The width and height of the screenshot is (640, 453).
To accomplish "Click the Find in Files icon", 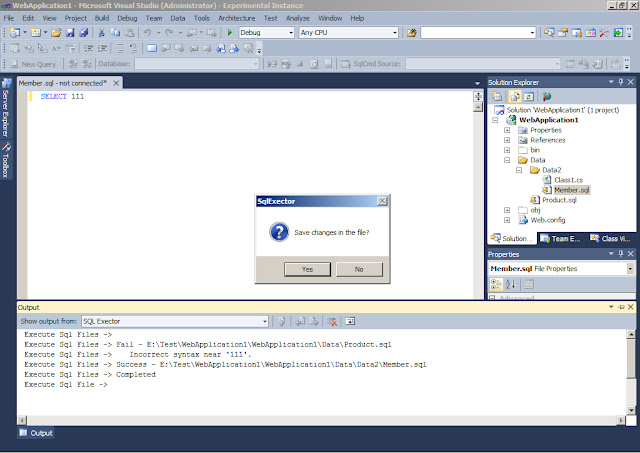I will pos(411,33).
